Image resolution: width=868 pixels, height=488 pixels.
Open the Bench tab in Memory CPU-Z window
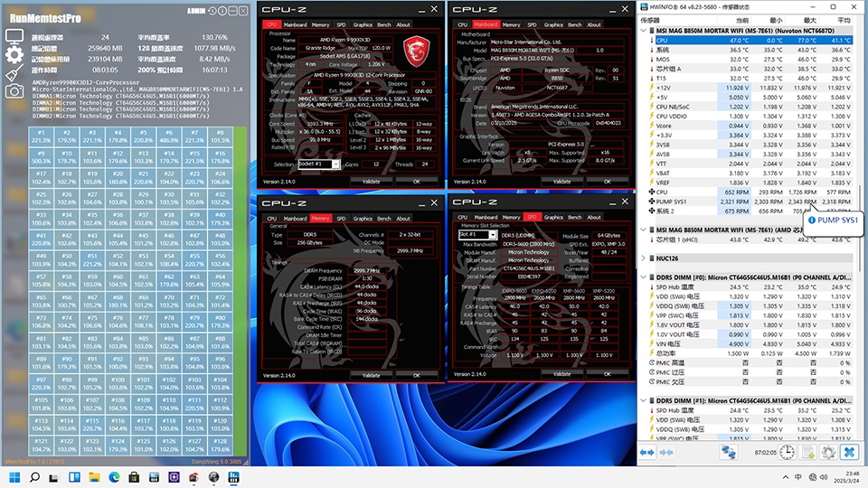(383, 218)
